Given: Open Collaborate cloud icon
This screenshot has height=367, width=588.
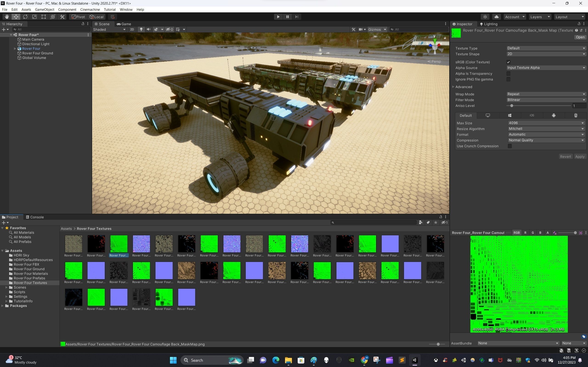Looking at the screenshot, I should click(x=496, y=17).
